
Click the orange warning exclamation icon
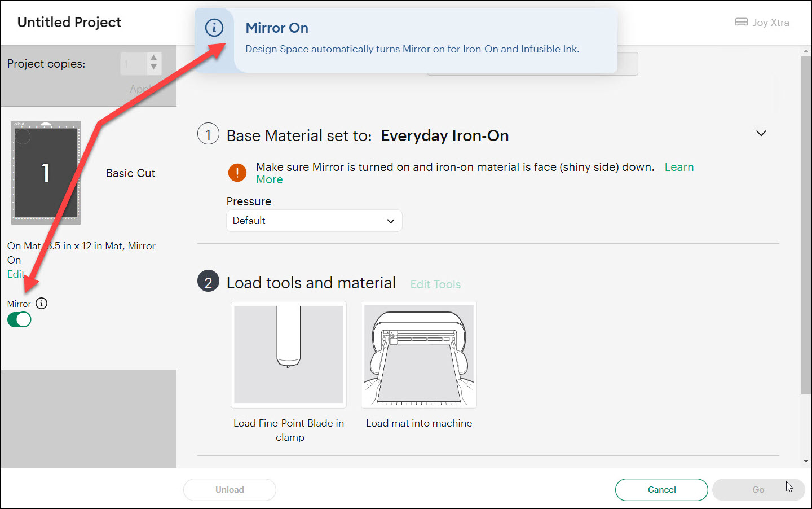pyautogui.click(x=237, y=173)
